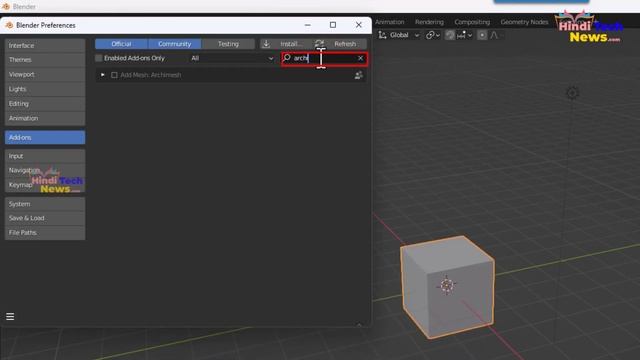Click the transform orientation axes icon

(382, 35)
